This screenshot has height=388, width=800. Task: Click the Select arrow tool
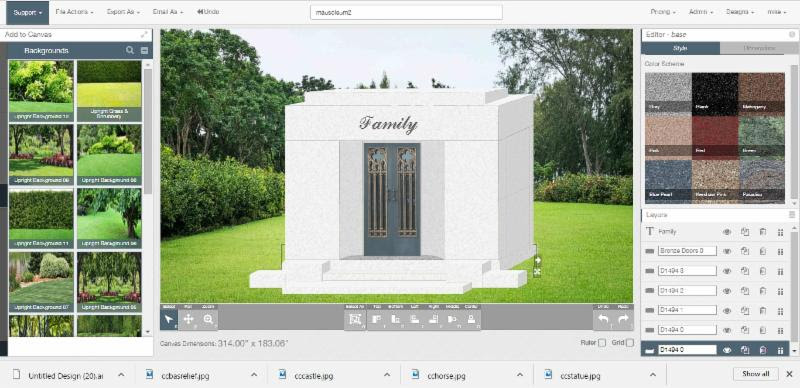(169, 320)
